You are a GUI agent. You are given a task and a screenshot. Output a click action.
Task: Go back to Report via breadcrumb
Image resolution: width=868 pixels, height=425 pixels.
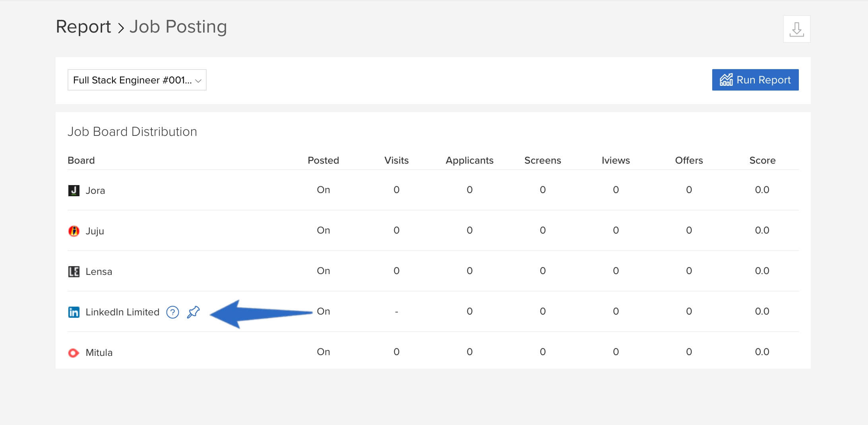[x=83, y=27]
